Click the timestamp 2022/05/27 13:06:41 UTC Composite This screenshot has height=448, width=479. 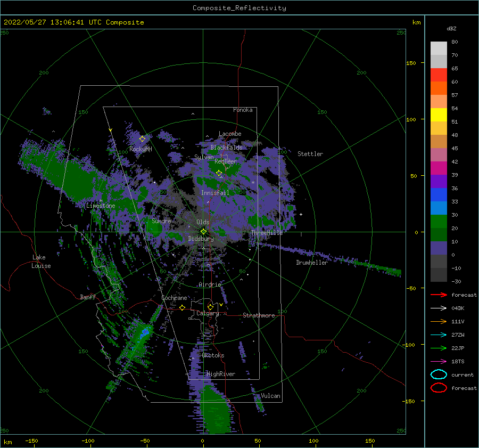pos(74,22)
